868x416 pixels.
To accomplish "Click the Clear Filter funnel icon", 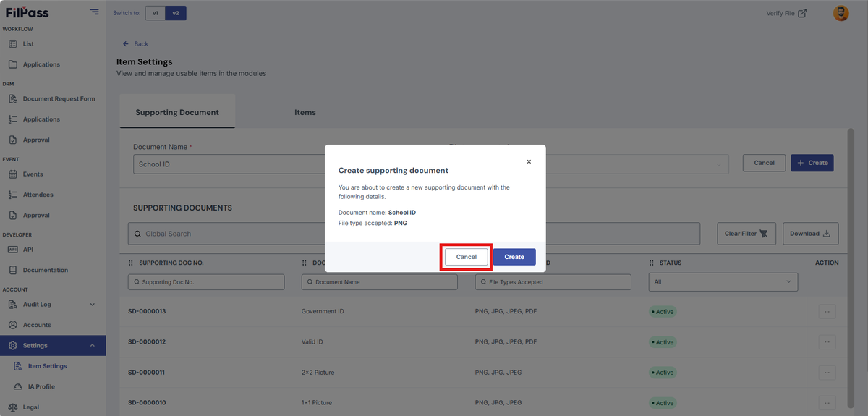I will coord(764,234).
